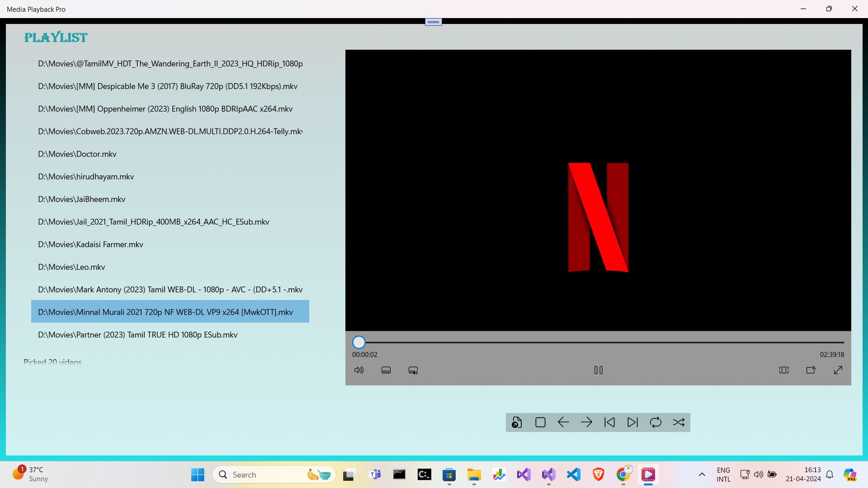
Task: Click the seek slider thumb
Action: (359, 343)
